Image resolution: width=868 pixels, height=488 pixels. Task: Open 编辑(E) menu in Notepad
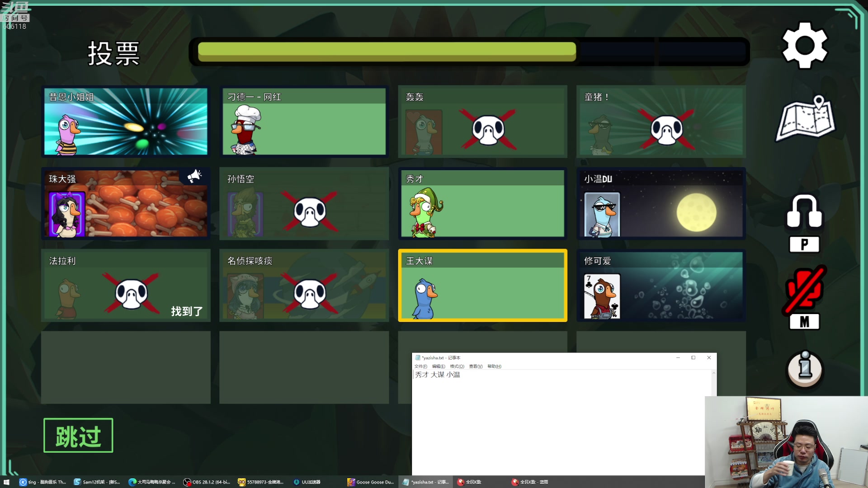pos(439,366)
